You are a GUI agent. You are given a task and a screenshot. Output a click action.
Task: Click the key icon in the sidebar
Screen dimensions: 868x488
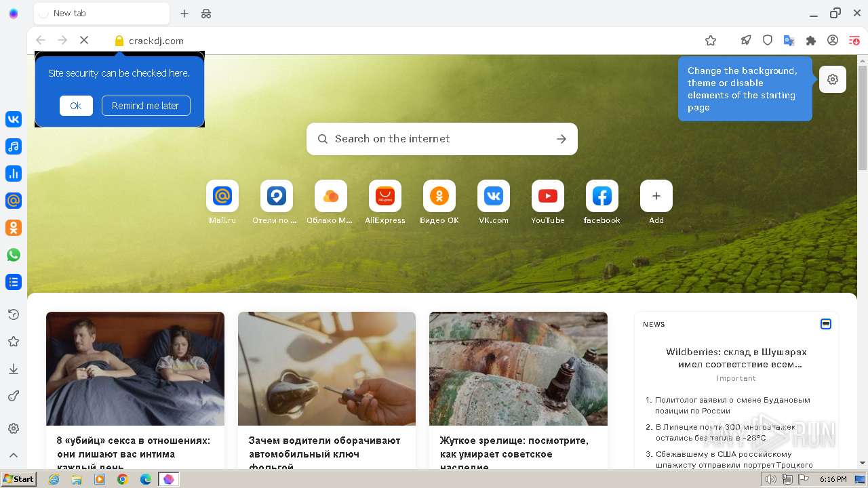point(14,396)
